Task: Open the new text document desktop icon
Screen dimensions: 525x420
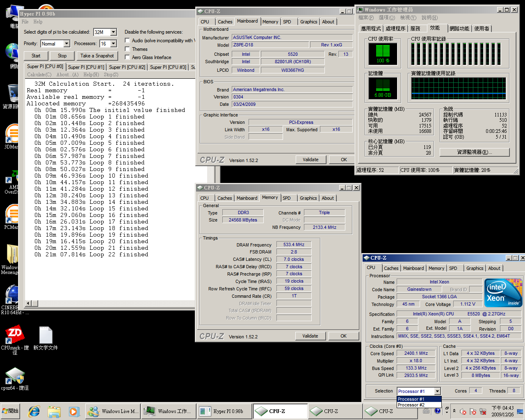Action: 46,338
